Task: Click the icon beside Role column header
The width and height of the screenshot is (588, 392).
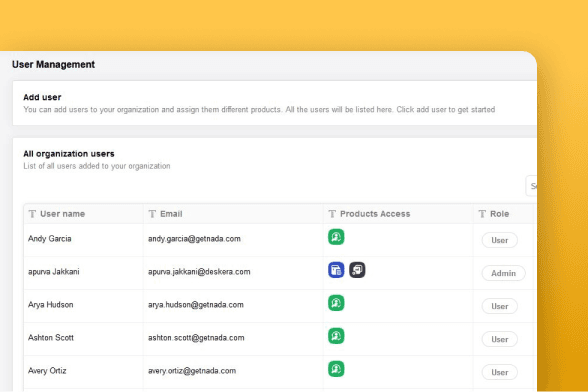Action: click(x=482, y=214)
